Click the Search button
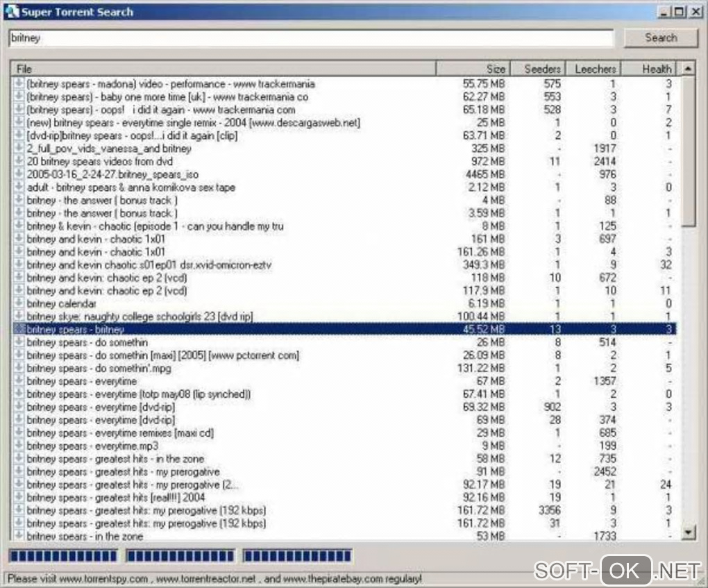 [661, 38]
